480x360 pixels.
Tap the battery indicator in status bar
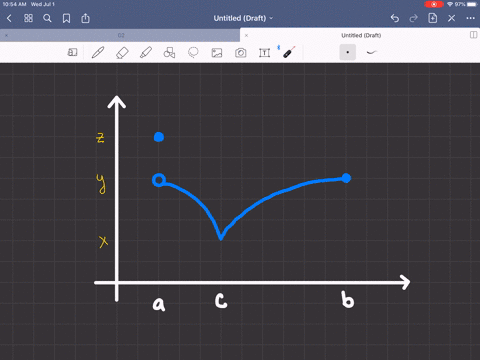coord(472,4)
